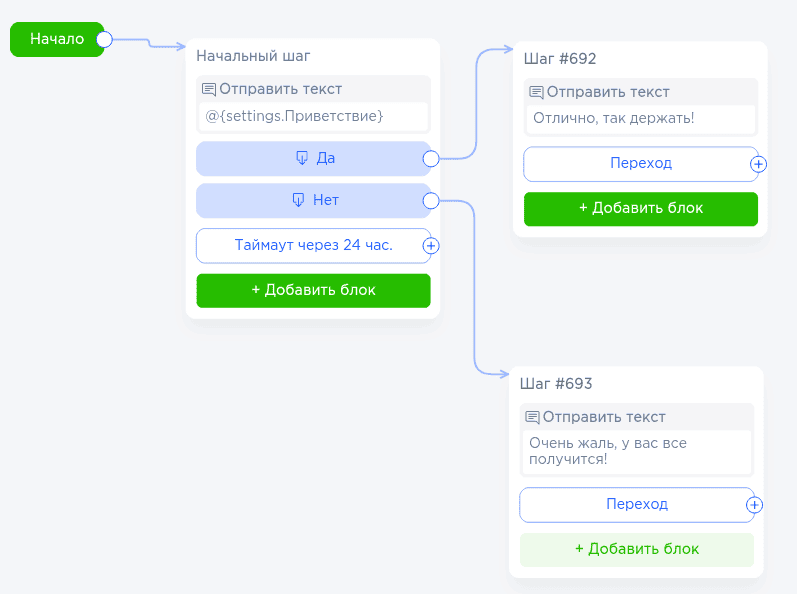
Task: Click the output connector circle of the Нет button
Action: [431, 201]
